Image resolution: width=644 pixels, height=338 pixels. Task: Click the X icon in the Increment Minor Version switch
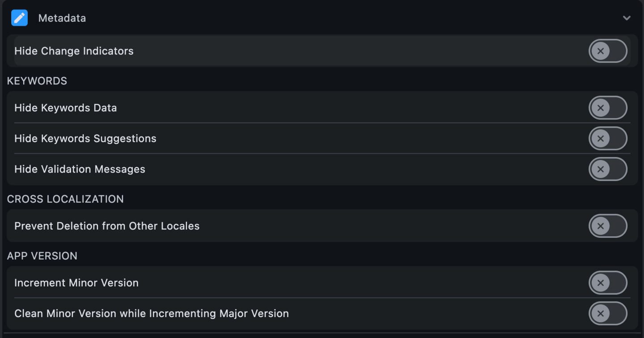(601, 283)
